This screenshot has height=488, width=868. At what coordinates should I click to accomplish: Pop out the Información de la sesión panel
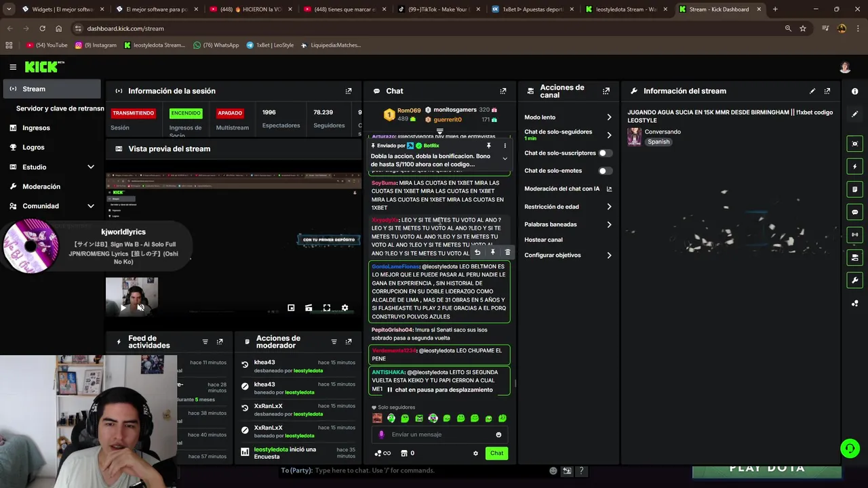coord(349,91)
